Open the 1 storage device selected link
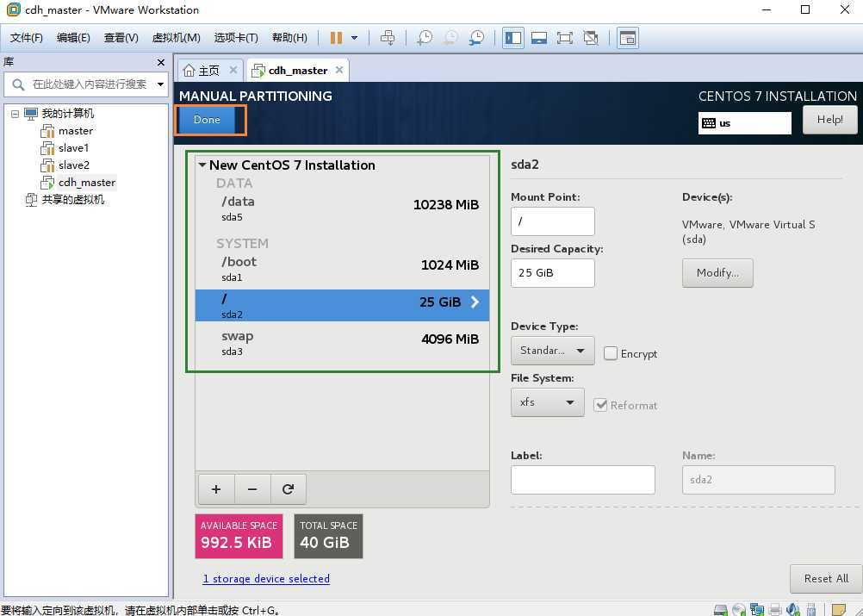Viewport: 863px width, 616px height. click(266, 579)
